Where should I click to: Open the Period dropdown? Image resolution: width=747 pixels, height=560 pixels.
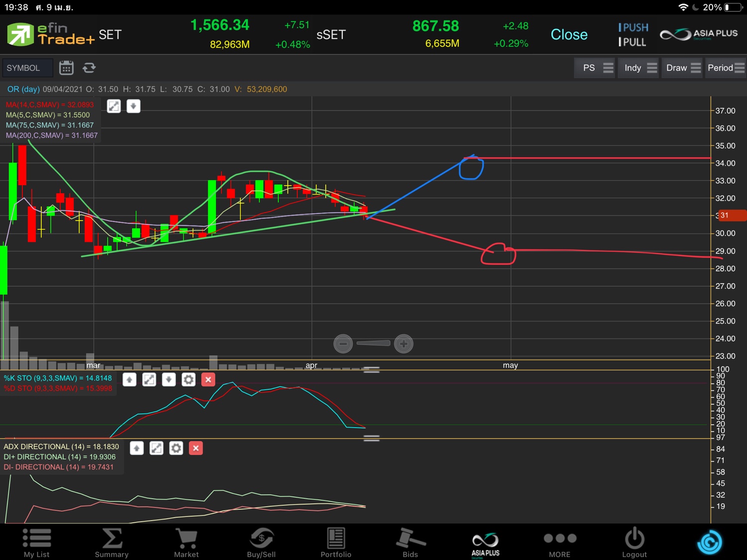pos(726,68)
